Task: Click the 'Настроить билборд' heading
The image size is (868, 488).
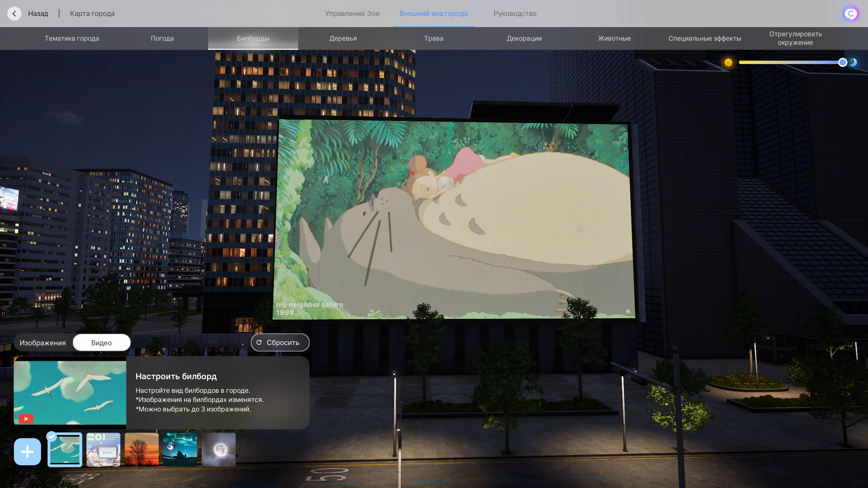Action: pos(176,376)
